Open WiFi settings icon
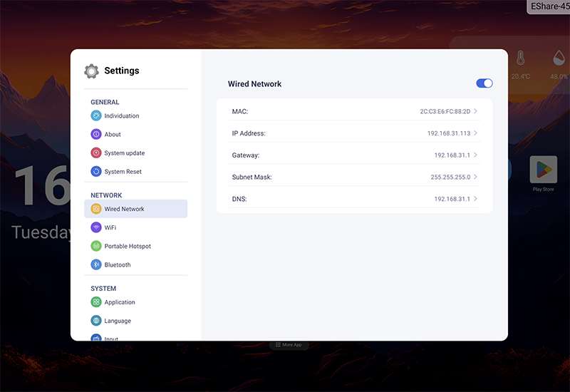Screen dimensions: 570x392 [x=96, y=227]
